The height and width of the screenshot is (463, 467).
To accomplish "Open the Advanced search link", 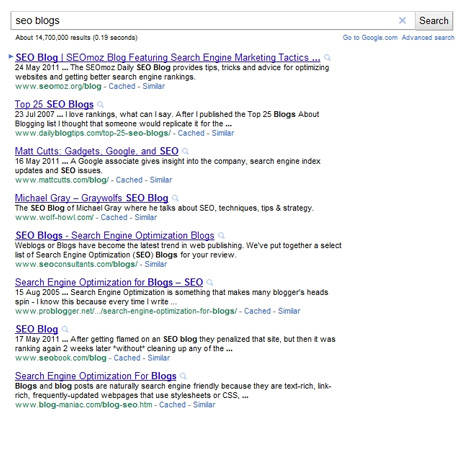I will point(428,38).
